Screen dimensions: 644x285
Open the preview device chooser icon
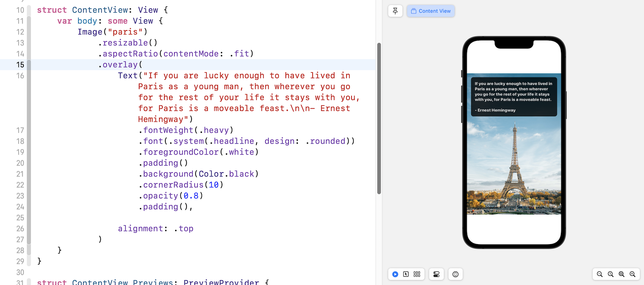[455, 274]
